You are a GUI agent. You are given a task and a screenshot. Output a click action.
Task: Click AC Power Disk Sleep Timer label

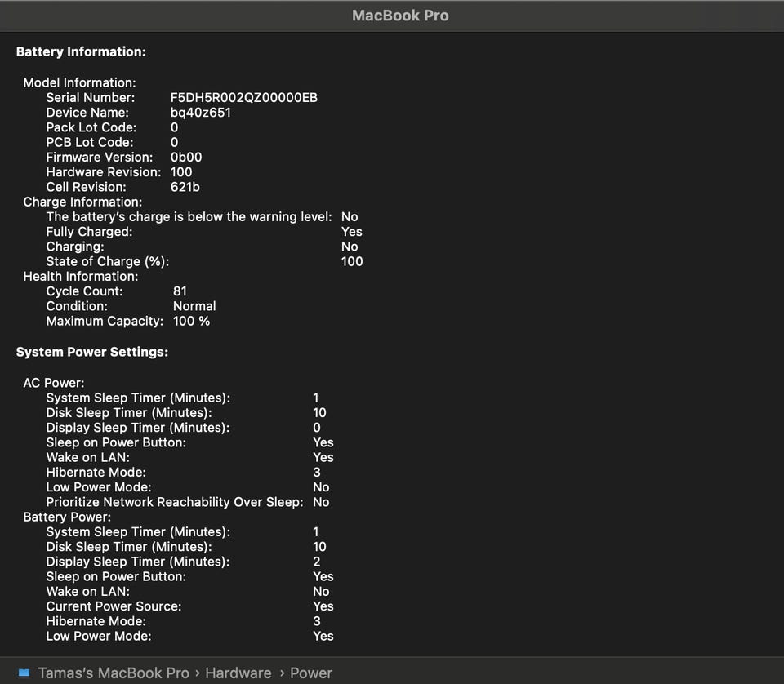(x=129, y=413)
